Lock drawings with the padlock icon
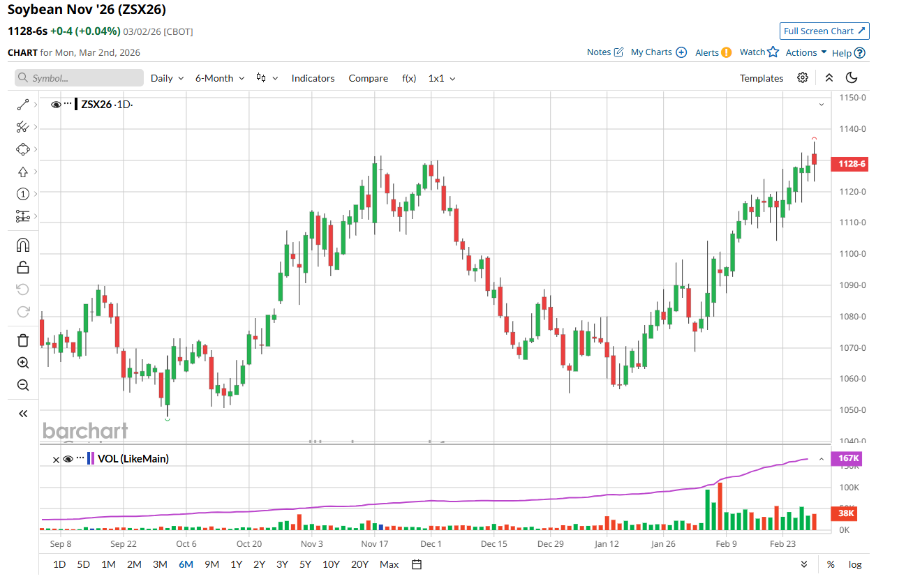 pyautogui.click(x=23, y=267)
